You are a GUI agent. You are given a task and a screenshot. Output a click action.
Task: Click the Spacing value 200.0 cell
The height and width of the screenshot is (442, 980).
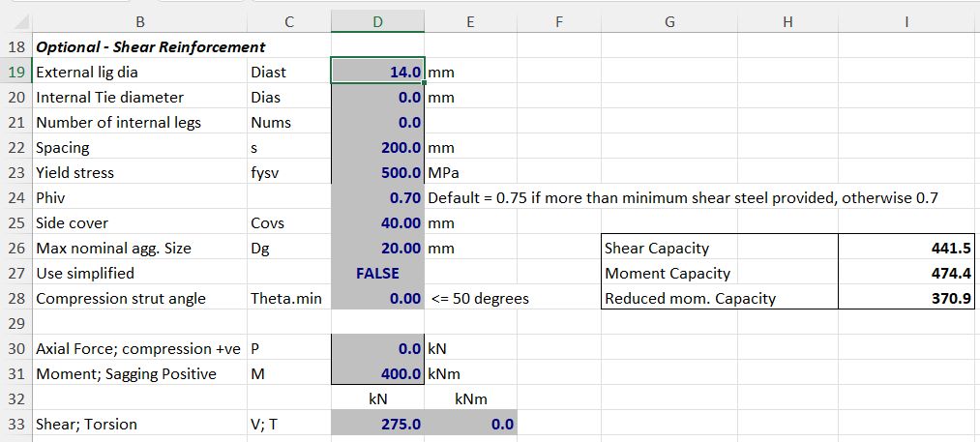point(377,147)
